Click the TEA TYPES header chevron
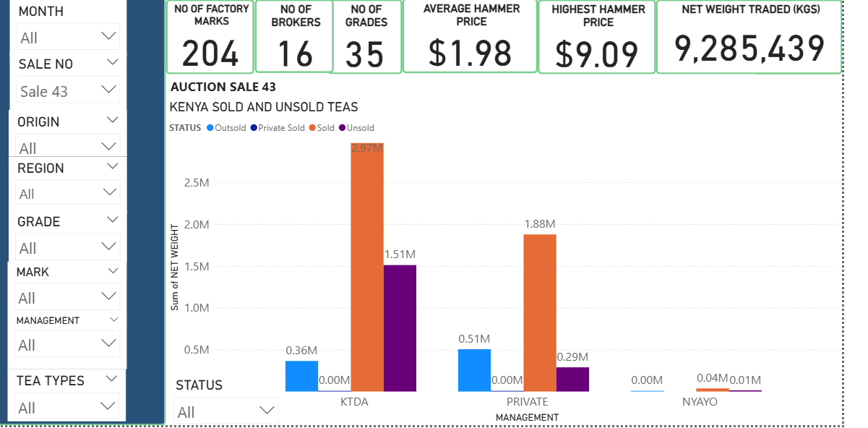The width and height of the screenshot is (868, 428). pyautogui.click(x=112, y=379)
